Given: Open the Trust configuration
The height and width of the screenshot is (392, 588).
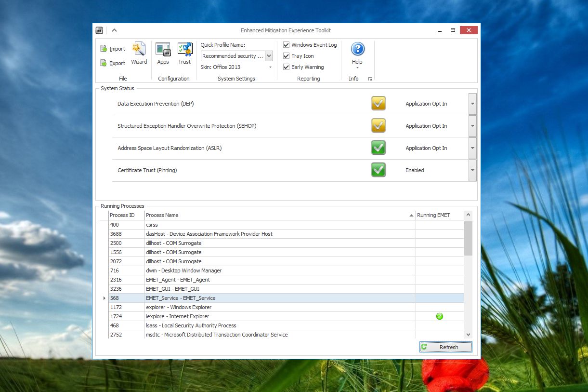Looking at the screenshot, I should (184, 53).
